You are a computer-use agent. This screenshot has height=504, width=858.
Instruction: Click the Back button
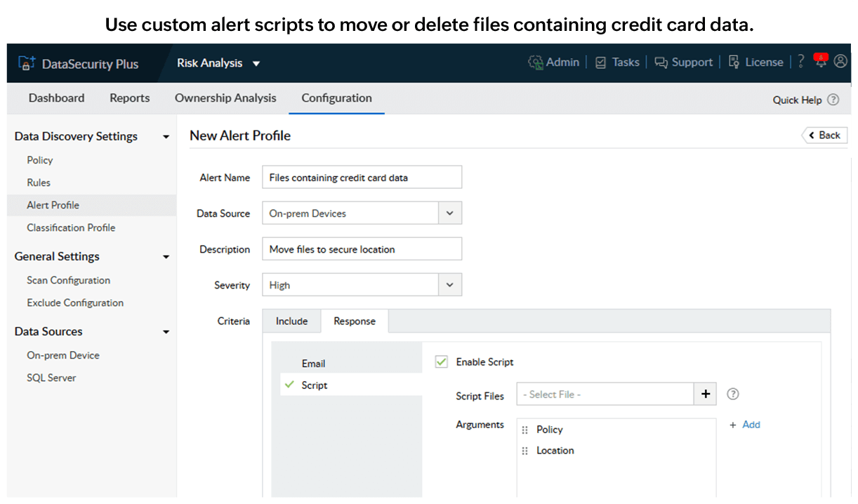(x=824, y=135)
